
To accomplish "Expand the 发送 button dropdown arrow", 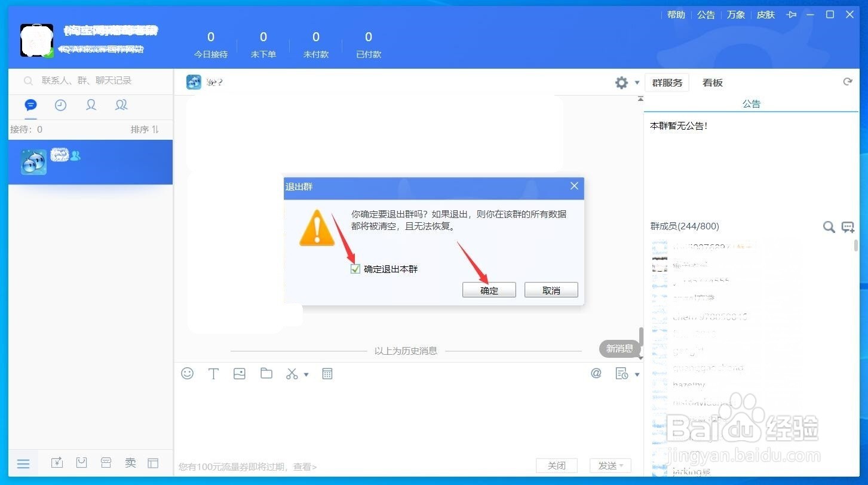I will [622, 465].
